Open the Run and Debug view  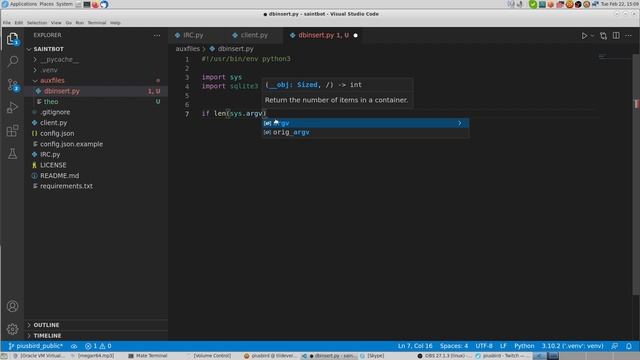(x=12, y=107)
